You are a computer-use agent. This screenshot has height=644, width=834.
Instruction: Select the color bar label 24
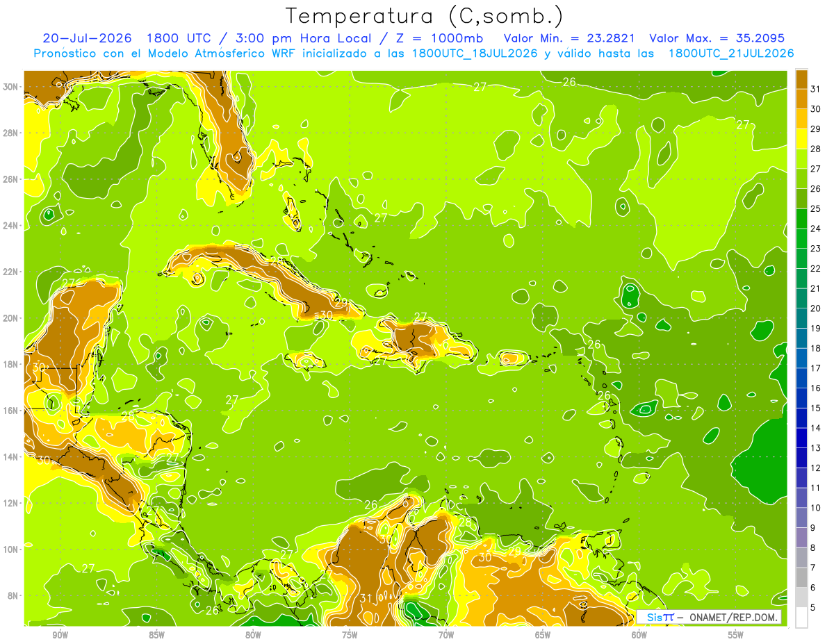pos(815,228)
